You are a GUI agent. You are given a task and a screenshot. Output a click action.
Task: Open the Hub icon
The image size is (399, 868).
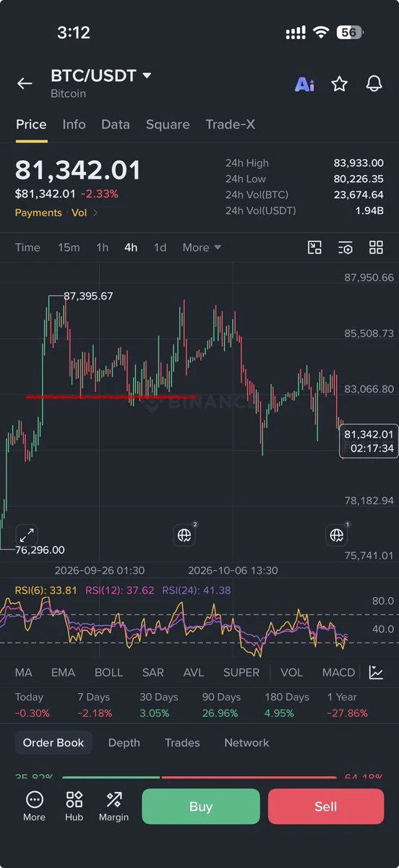(74, 807)
